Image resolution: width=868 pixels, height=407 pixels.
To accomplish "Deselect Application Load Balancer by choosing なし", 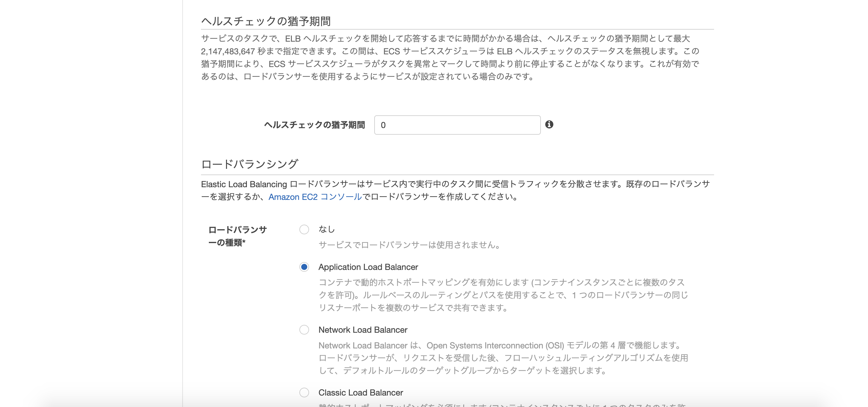I will 304,229.
